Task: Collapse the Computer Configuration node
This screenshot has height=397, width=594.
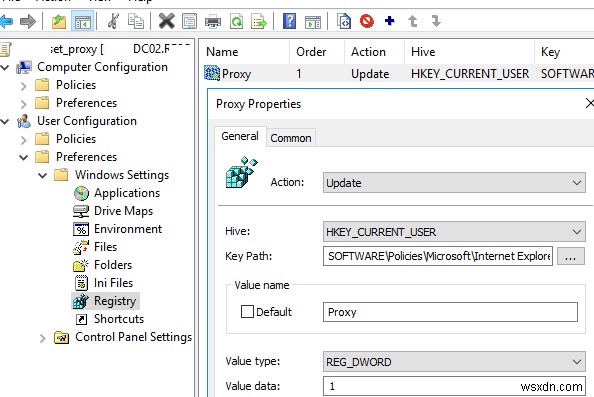Action: 5,67
